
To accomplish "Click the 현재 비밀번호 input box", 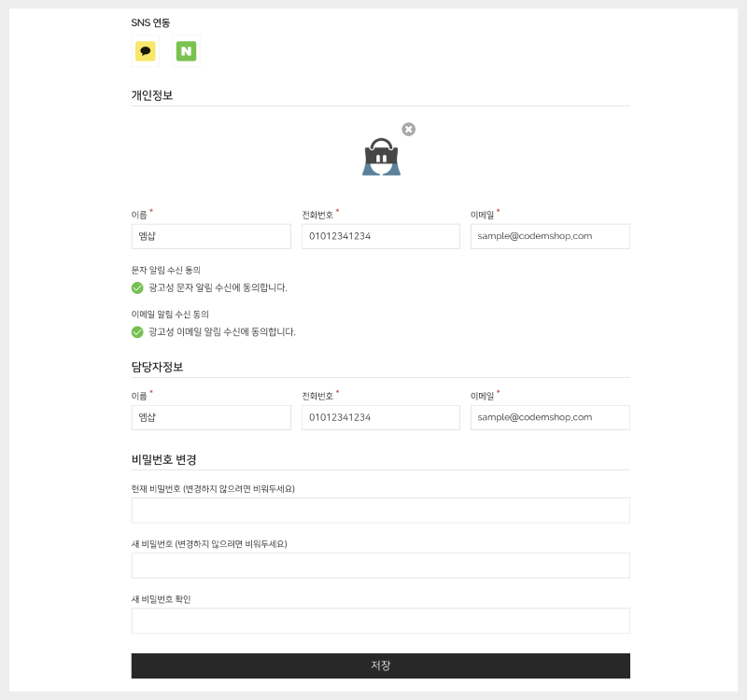I will click(380, 511).
